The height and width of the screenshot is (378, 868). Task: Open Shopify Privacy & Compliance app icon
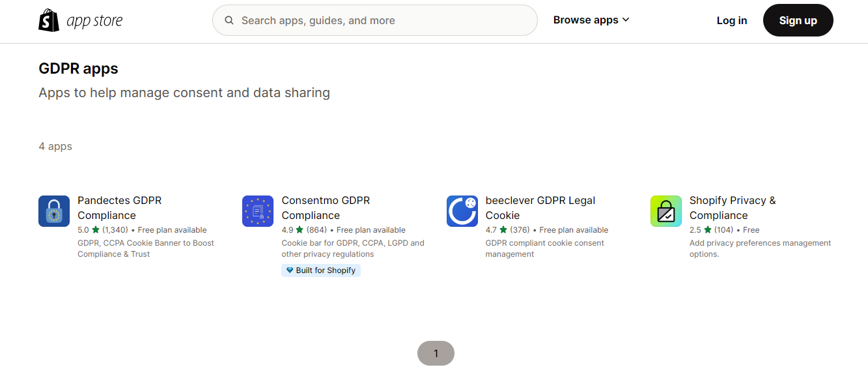[x=666, y=211]
